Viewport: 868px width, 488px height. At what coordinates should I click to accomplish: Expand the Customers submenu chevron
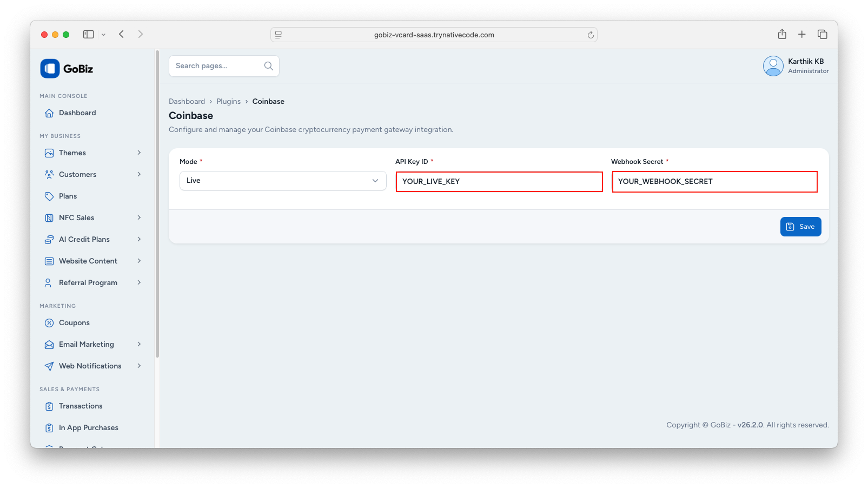point(139,174)
